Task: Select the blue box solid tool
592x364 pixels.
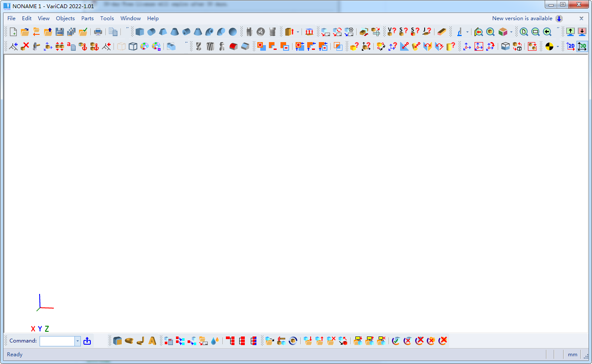Action: (140, 32)
